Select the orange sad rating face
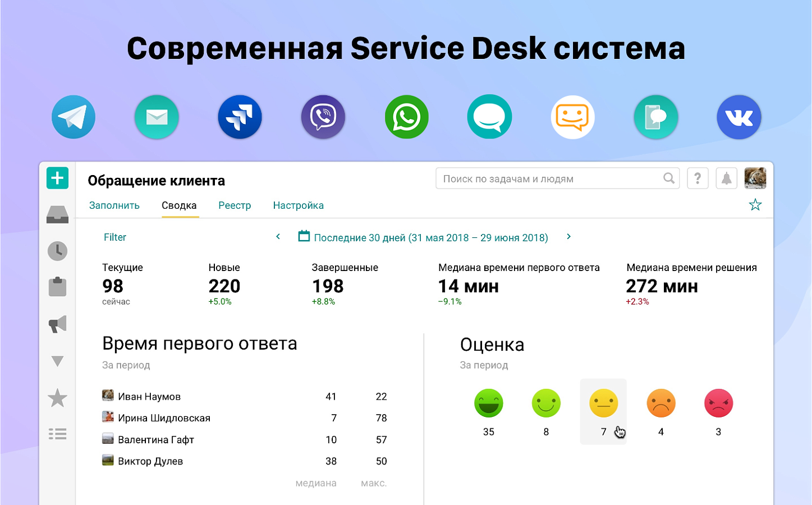This screenshot has width=812, height=505. coord(661,403)
